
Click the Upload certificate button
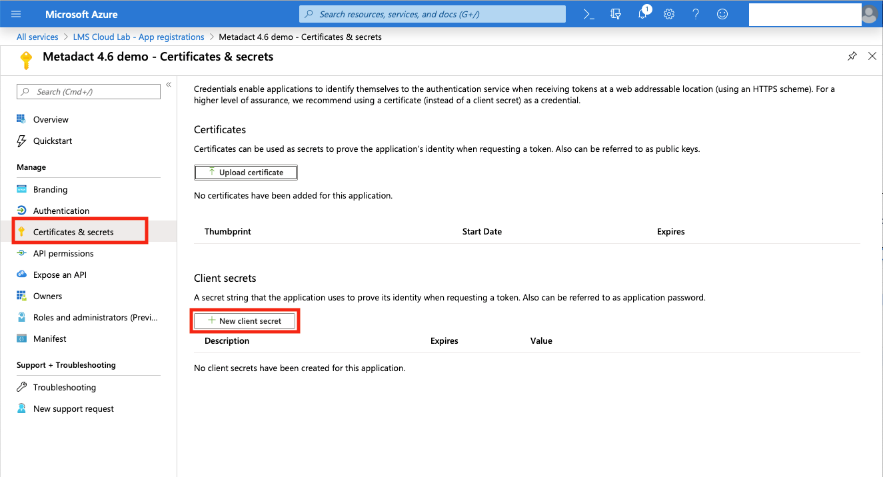[x=246, y=172]
